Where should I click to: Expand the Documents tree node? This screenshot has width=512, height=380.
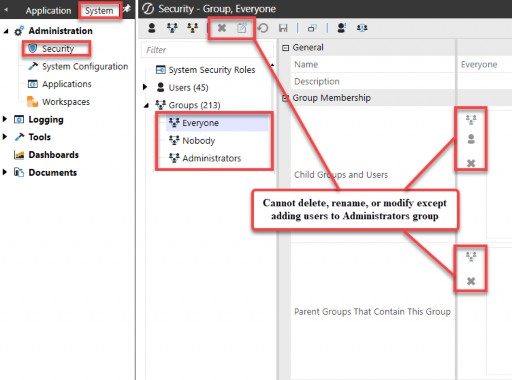tap(5, 172)
